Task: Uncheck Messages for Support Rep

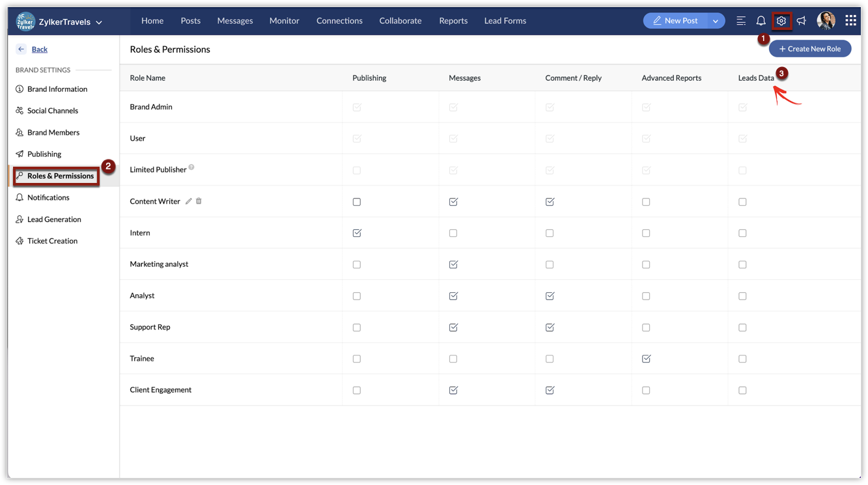Action: click(x=453, y=327)
